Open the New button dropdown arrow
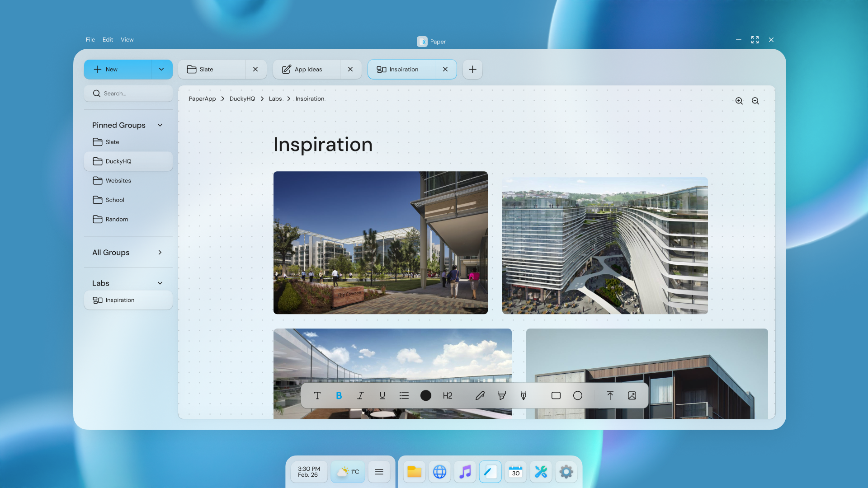 162,70
